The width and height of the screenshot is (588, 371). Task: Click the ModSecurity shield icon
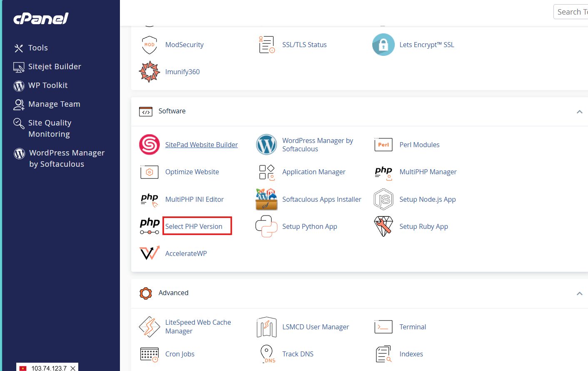[x=149, y=45]
